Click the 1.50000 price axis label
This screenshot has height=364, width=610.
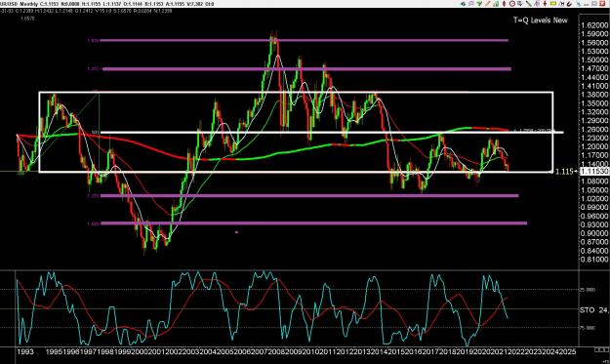point(594,60)
